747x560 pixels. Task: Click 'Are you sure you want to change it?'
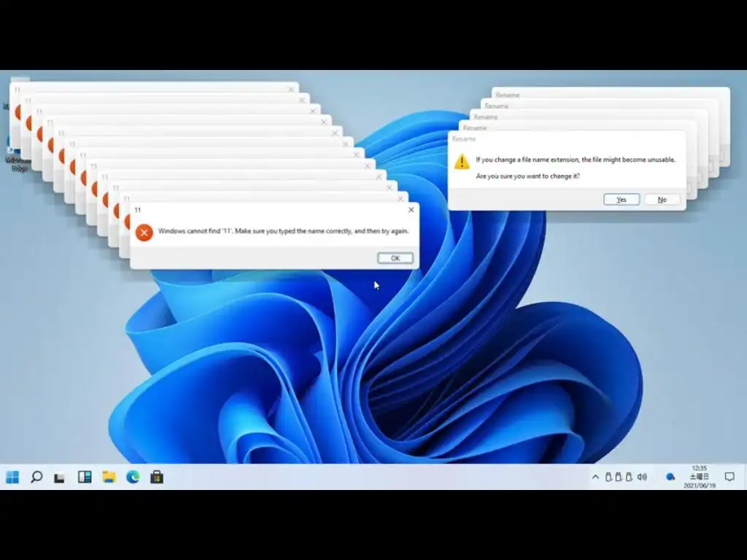pos(528,176)
